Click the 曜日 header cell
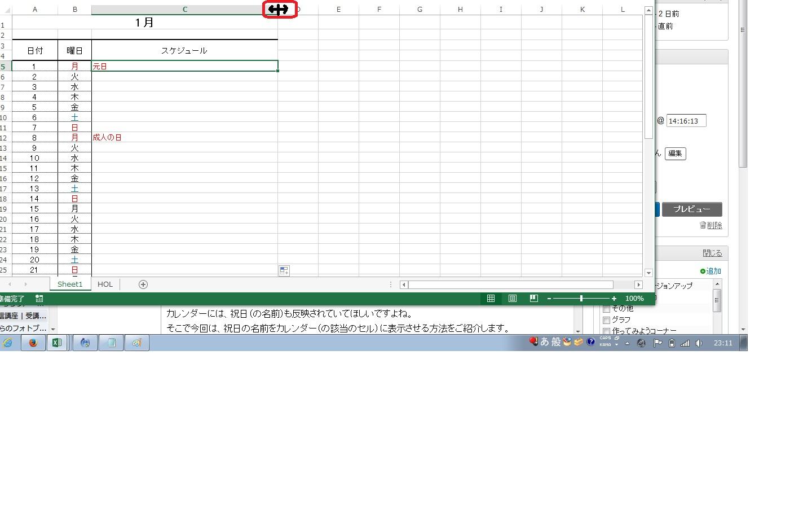Screen dimensions: 812x508 [x=74, y=50]
